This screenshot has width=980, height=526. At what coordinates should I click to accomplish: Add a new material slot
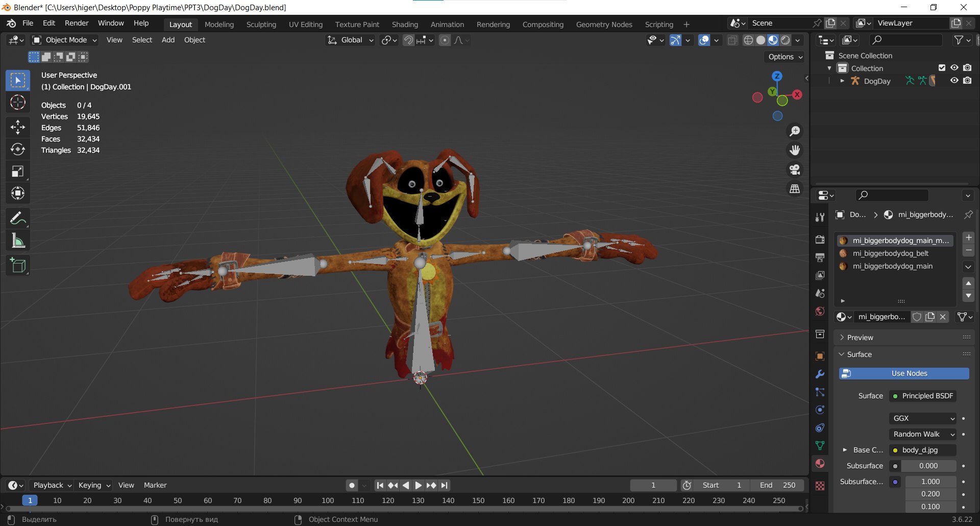[968, 237]
